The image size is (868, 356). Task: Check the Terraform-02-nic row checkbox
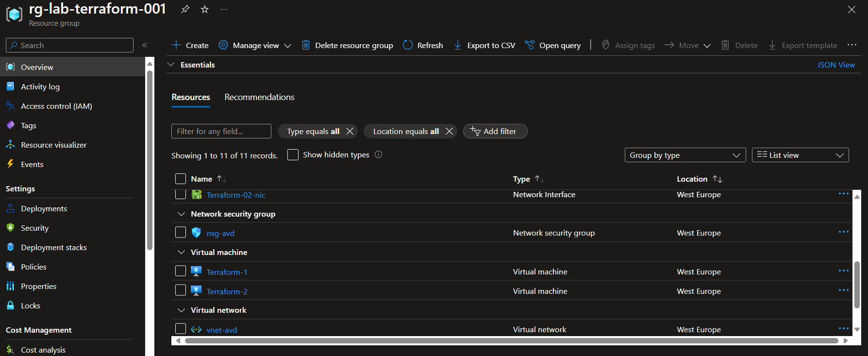(181, 194)
